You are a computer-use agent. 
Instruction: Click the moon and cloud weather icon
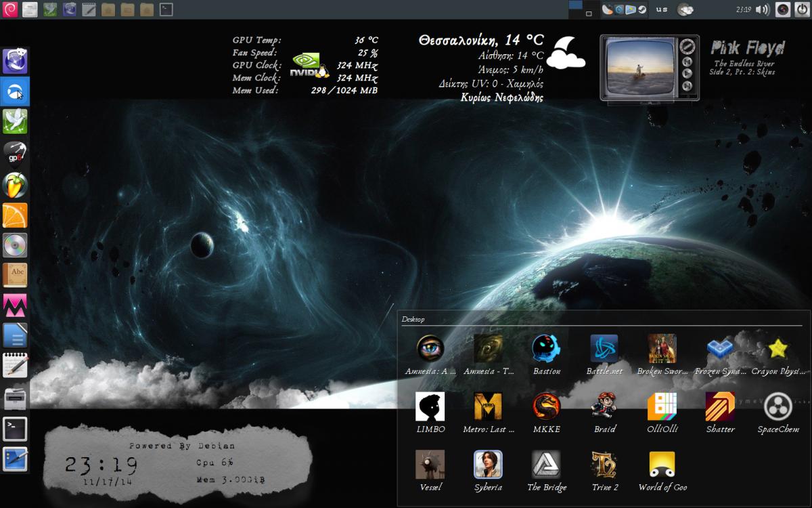click(565, 52)
